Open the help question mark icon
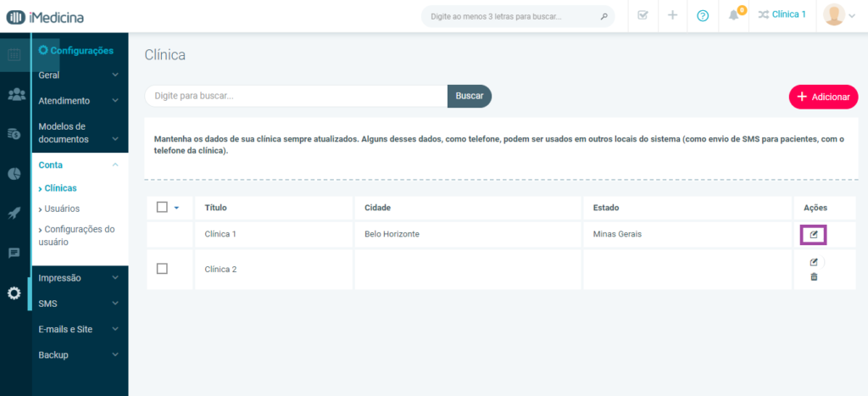868x396 pixels. pyautogui.click(x=703, y=16)
